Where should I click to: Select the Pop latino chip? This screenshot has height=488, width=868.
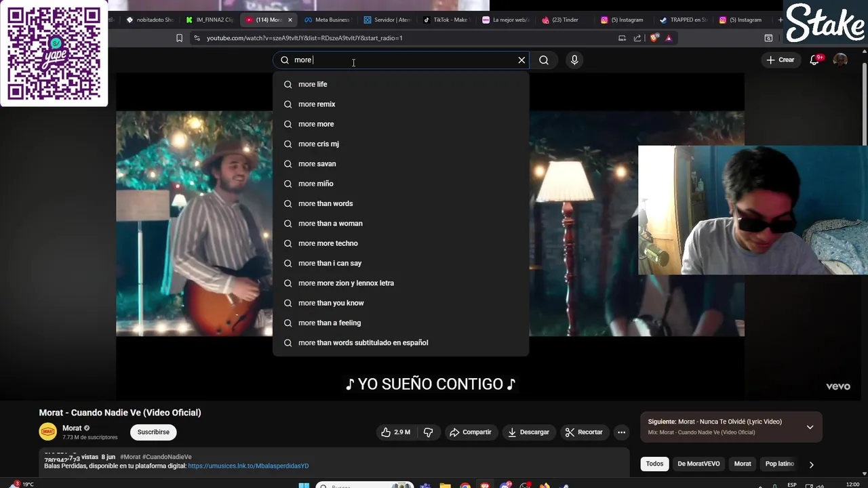click(779, 464)
